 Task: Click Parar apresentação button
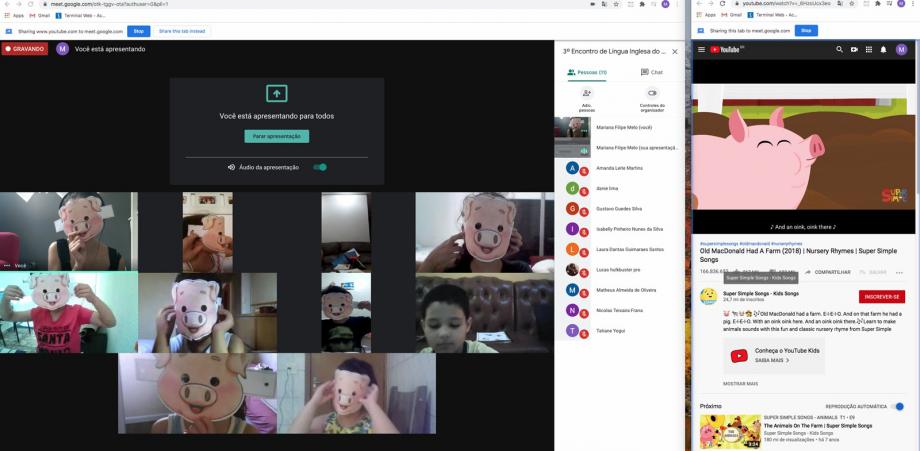tap(277, 136)
